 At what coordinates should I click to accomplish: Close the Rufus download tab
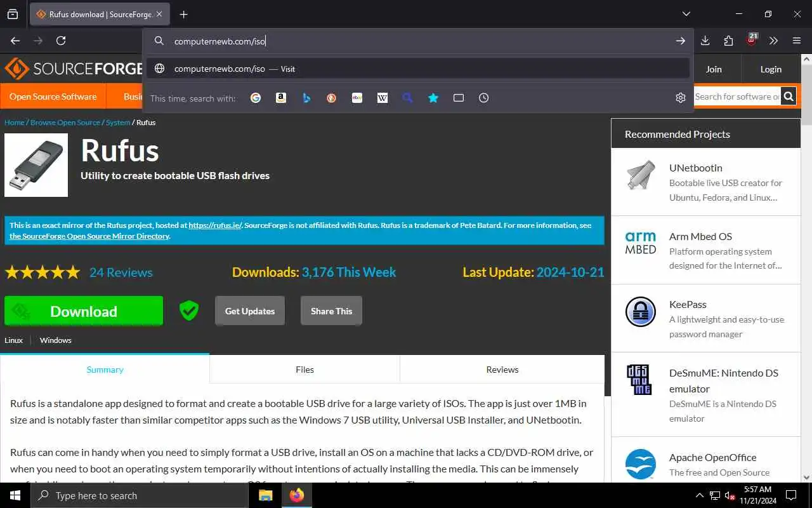coord(159,14)
